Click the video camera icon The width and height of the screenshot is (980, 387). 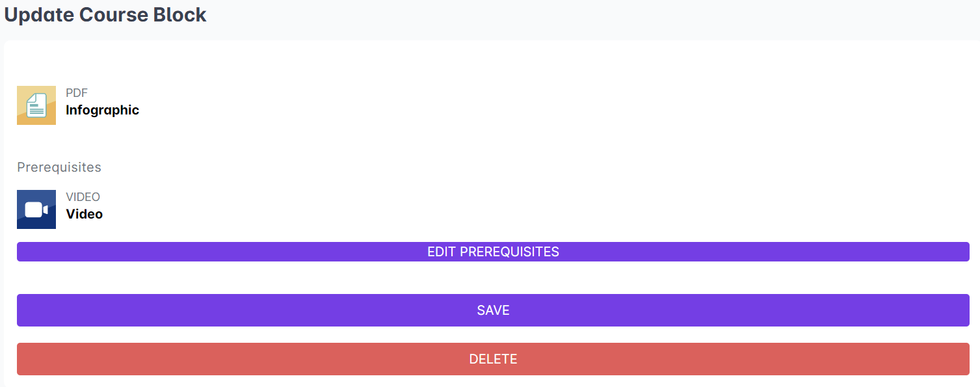36,209
